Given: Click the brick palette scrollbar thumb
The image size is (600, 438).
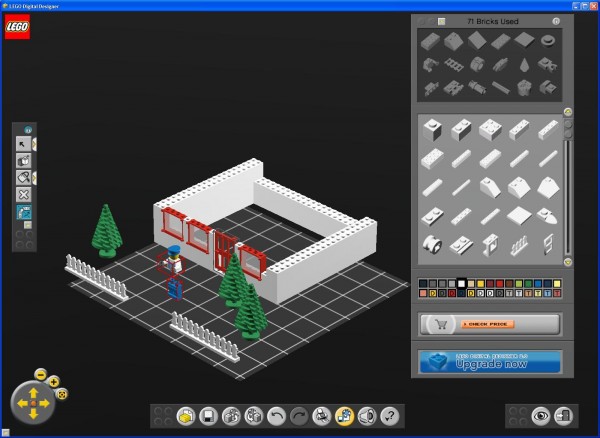Looking at the screenshot, I should pyautogui.click(x=568, y=129).
